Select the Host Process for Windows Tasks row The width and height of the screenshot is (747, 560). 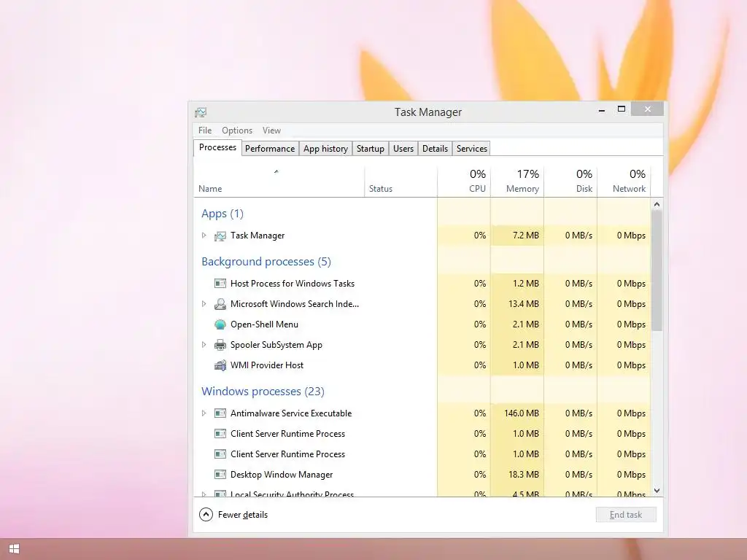pyautogui.click(x=422, y=284)
